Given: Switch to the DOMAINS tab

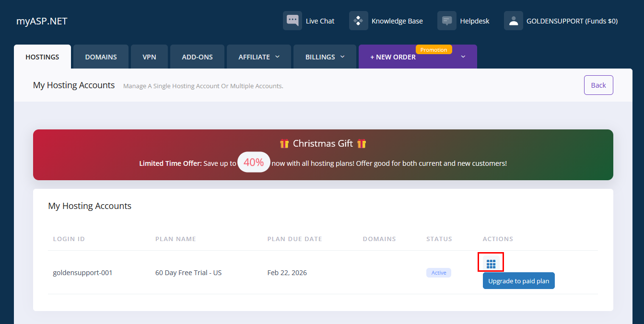Looking at the screenshot, I should point(101,57).
